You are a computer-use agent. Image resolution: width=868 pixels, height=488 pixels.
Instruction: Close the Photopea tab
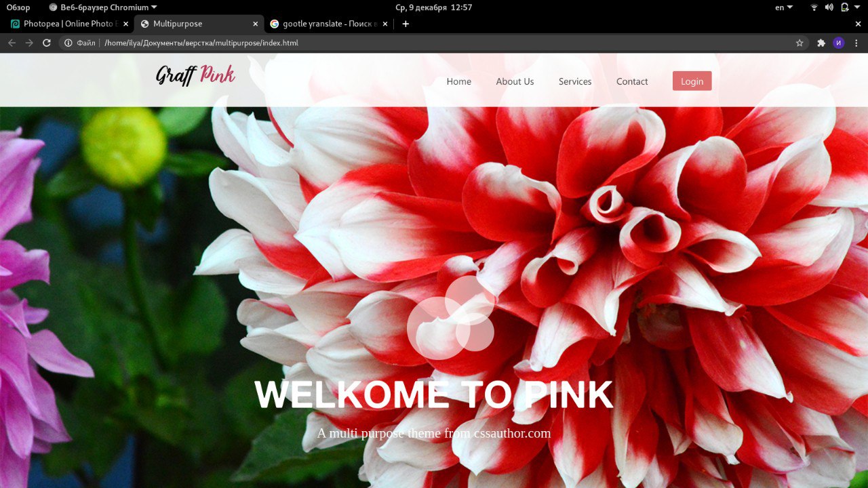(125, 24)
